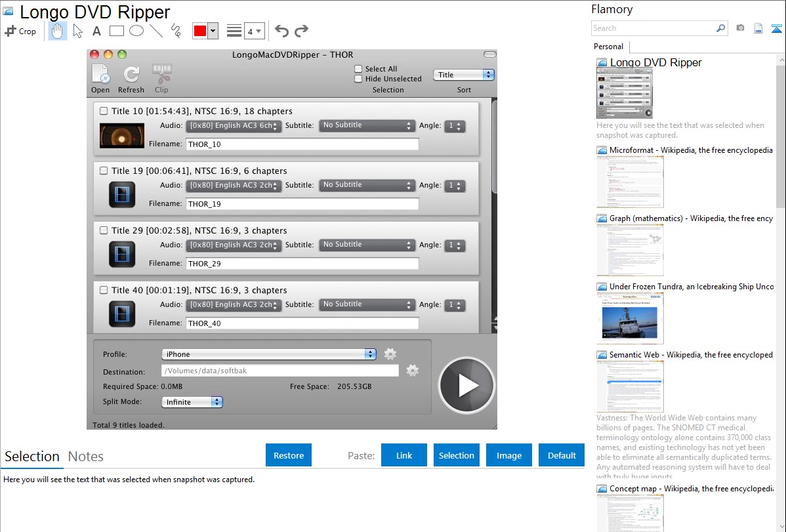Open Title 40 angle selector
The height and width of the screenshot is (532, 786).
click(455, 305)
